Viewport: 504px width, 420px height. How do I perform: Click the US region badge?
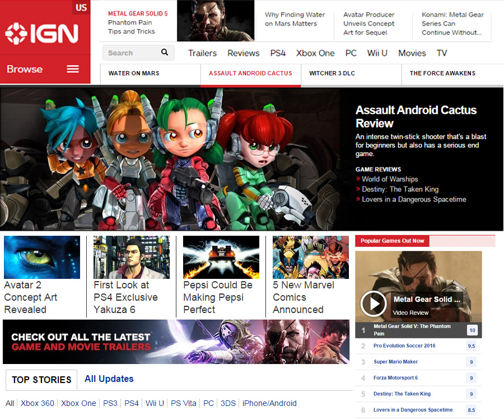coord(81,8)
